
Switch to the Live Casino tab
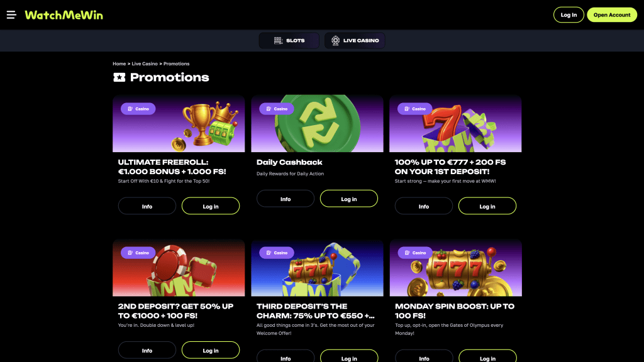(x=355, y=40)
